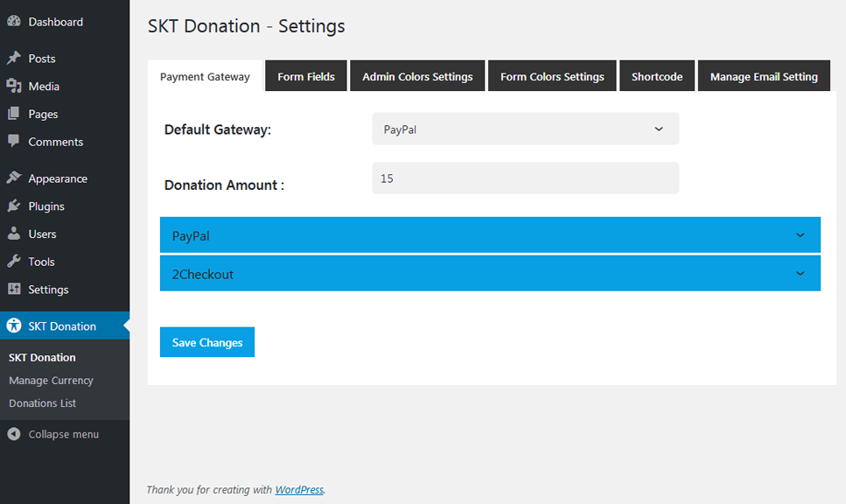Click the Comments speech bubble icon

click(x=14, y=142)
